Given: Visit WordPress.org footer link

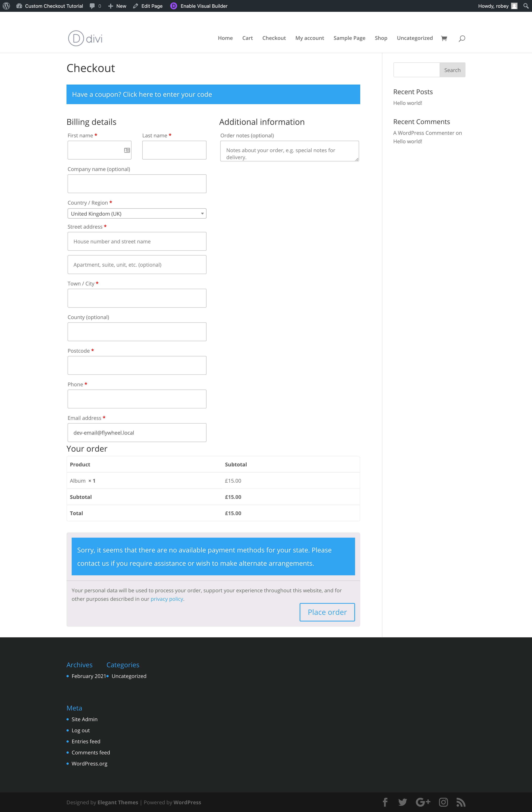Looking at the screenshot, I should [x=89, y=764].
